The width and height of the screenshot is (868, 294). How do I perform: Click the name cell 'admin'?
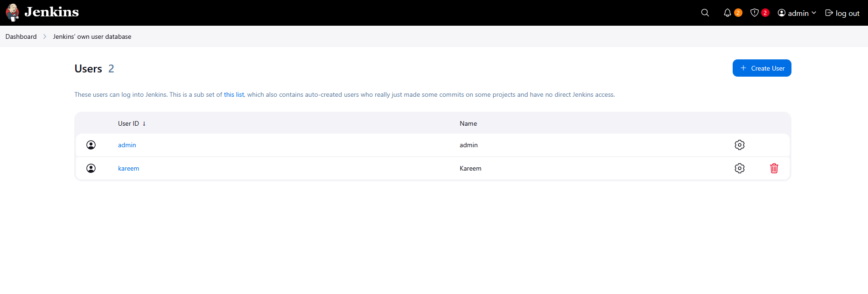pos(469,145)
